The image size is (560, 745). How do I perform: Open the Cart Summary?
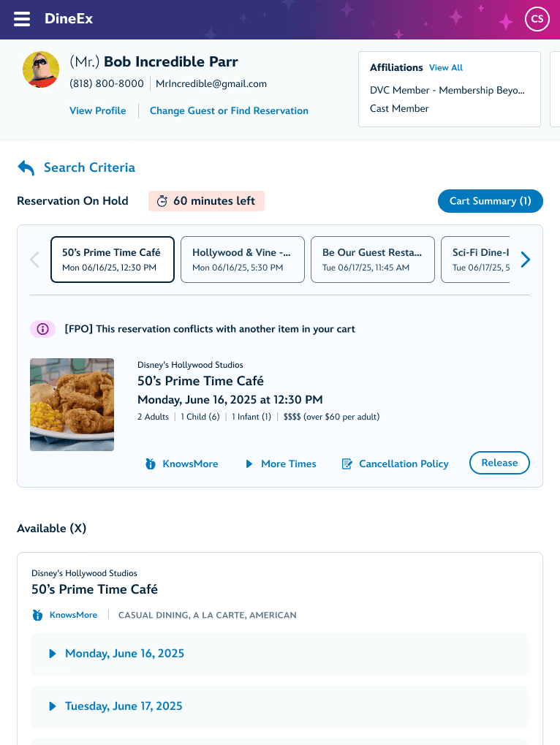[490, 201]
